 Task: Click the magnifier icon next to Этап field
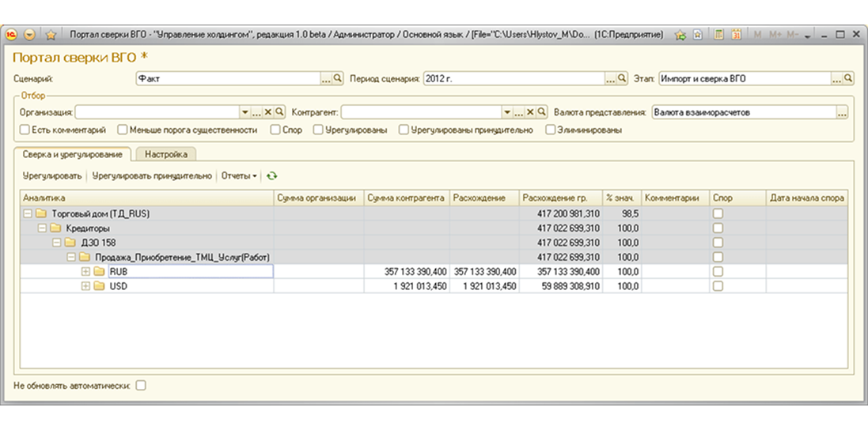click(848, 78)
